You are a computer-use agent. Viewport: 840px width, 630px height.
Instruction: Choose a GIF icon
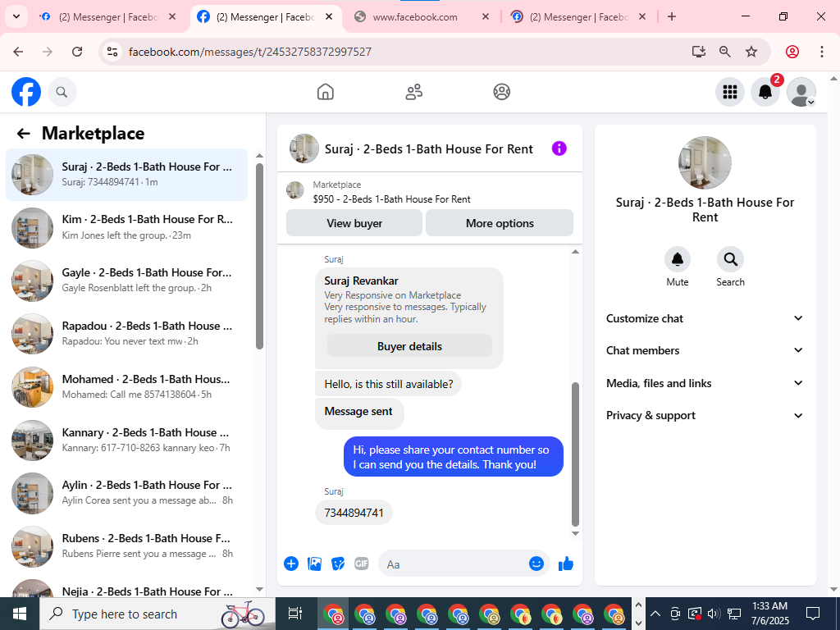click(362, 564)
